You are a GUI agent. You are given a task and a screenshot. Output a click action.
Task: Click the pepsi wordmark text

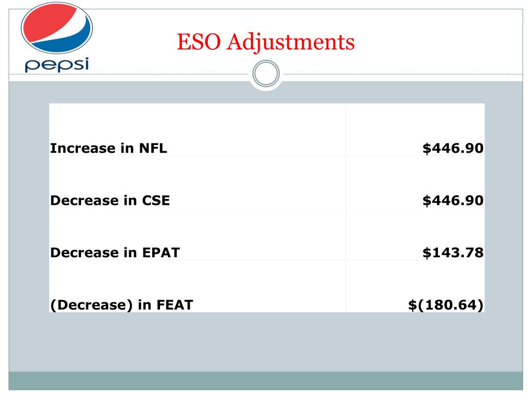57,64
